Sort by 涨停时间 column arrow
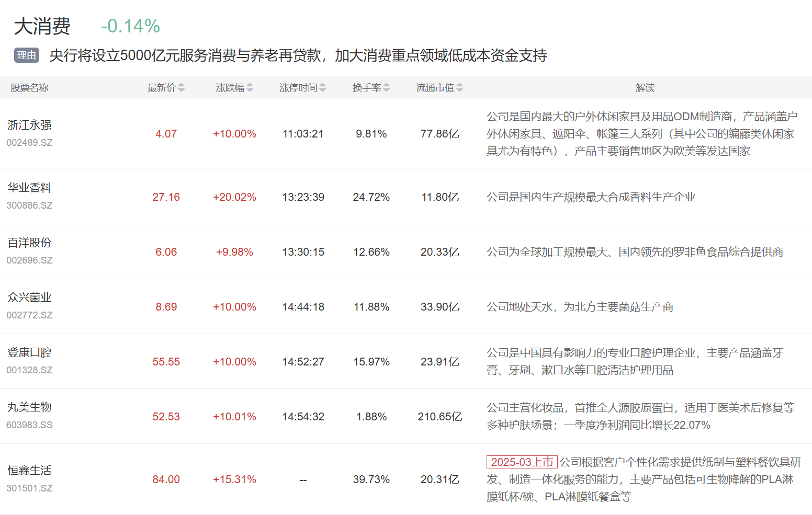This screenshot has height=515, width=812. tap(322, 88)
